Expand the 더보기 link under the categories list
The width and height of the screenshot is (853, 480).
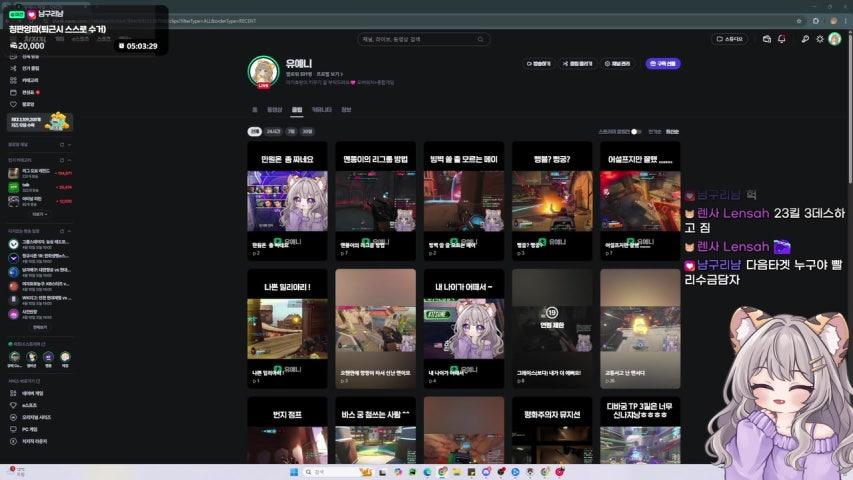point(40,214)
